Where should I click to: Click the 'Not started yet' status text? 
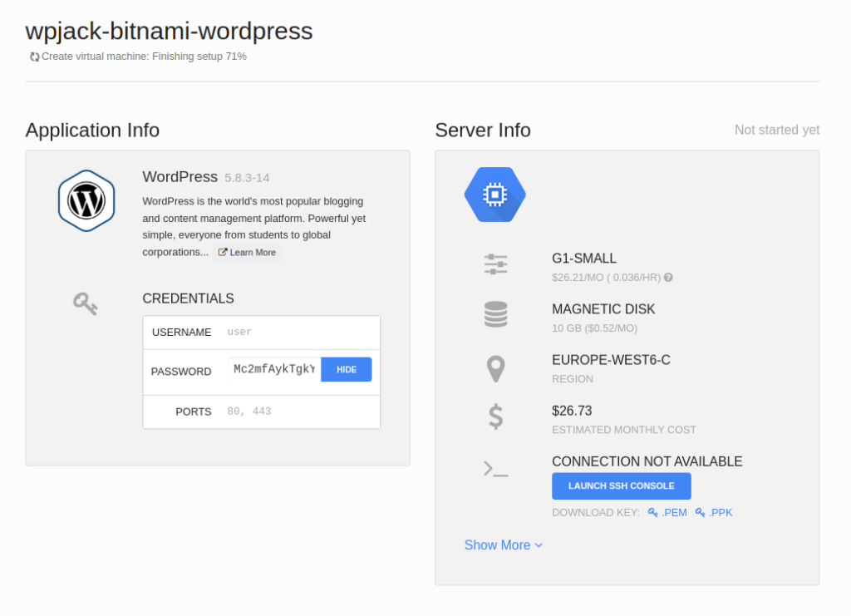click(777, 131)
